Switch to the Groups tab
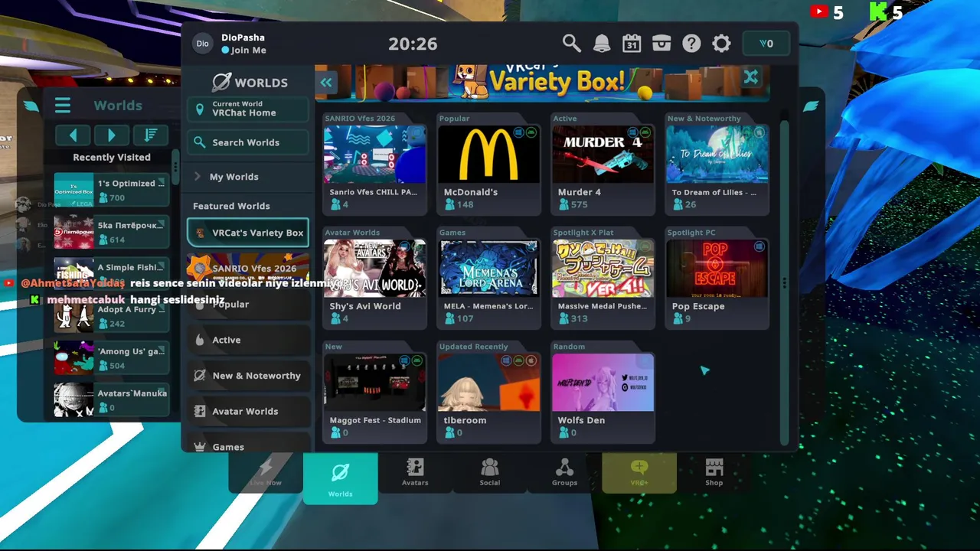 [564, 472]
